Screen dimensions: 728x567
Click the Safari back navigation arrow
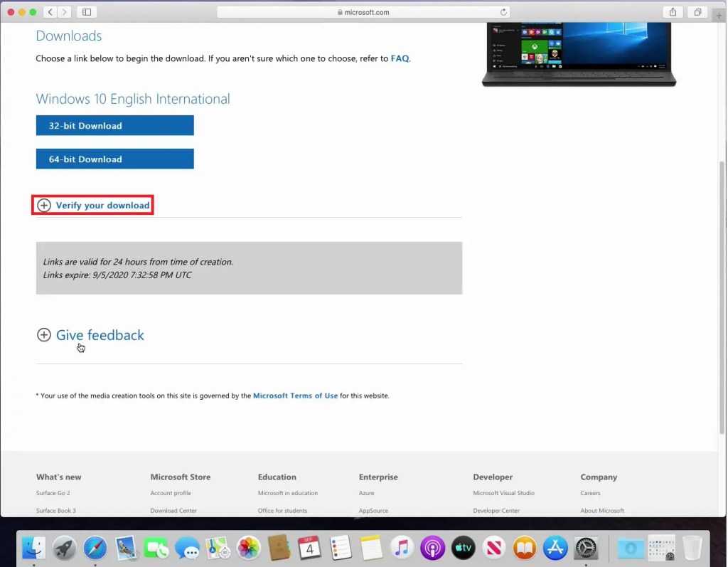[x=50, y=12]
